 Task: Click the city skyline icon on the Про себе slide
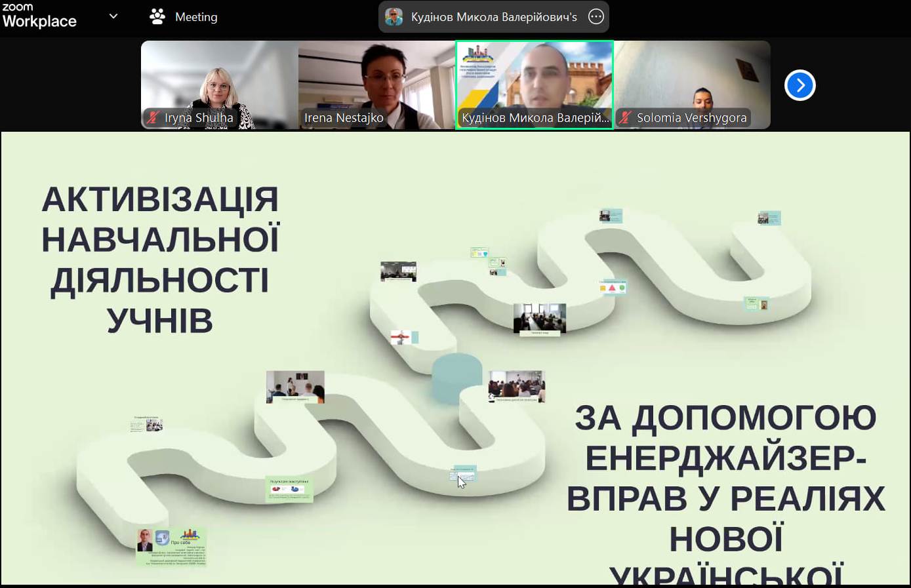pyautogui.click(x=190, y=532)
